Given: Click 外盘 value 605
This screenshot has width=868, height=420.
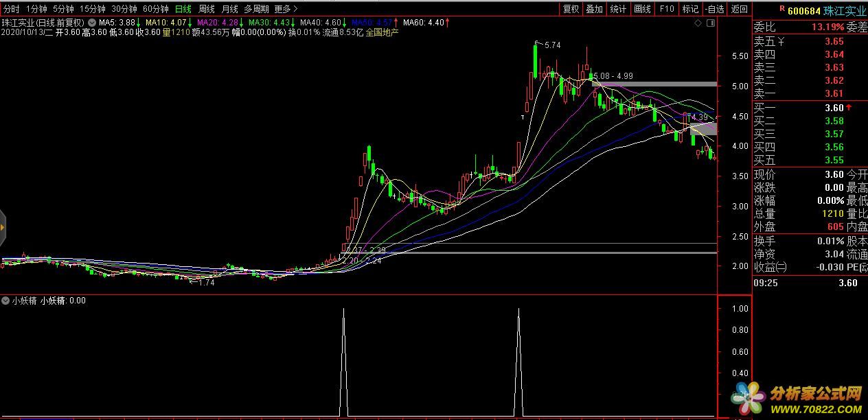Looking at the screenshot, I should pyautogui.click(x=836, y=226).
